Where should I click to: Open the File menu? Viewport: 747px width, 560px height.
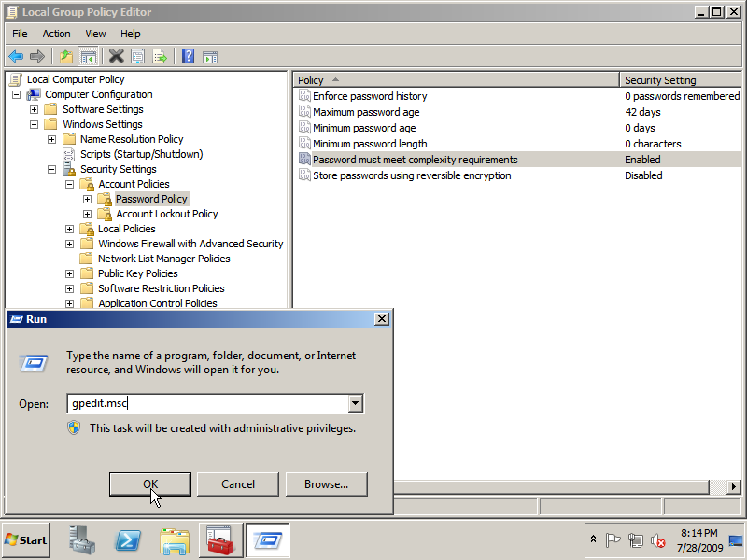(20, 34)
